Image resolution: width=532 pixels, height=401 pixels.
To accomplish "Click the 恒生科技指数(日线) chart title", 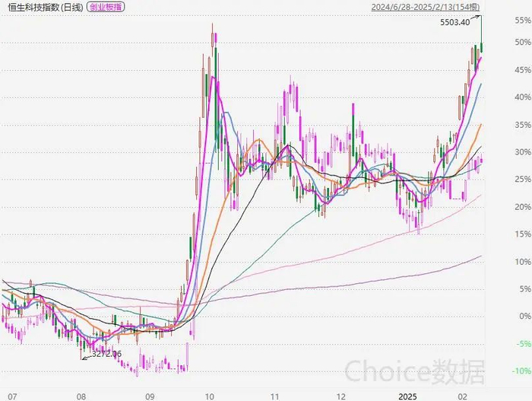I will [x=45, y=7].
